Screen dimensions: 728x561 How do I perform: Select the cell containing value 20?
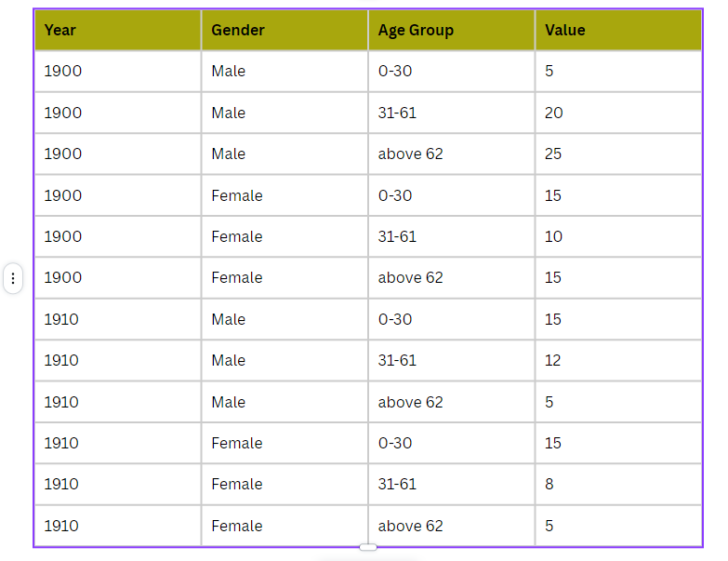(x=617, y=113)
